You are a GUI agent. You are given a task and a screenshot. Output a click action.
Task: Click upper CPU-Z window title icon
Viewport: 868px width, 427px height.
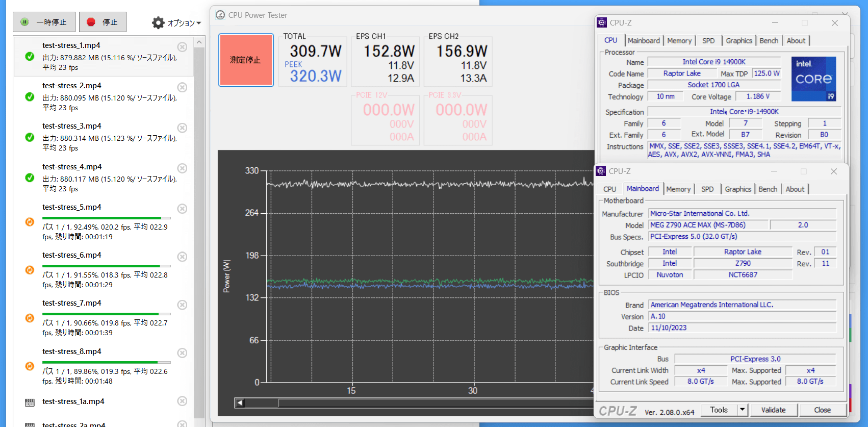[602, 22]
